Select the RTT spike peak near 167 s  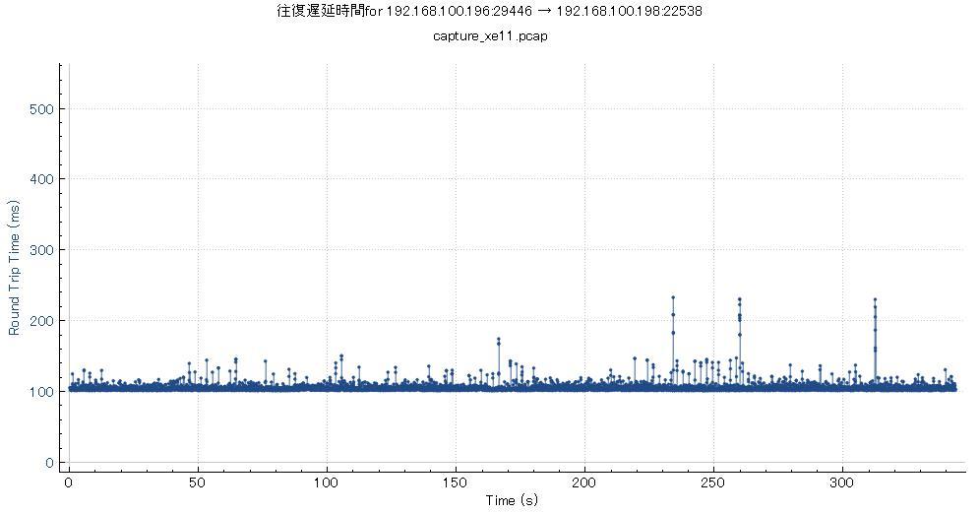click(x=498, y=339)
